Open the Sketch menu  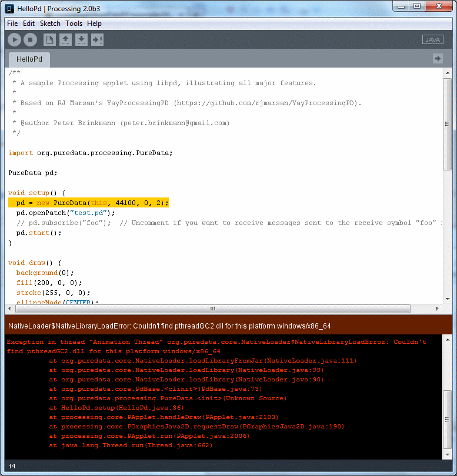50,24
